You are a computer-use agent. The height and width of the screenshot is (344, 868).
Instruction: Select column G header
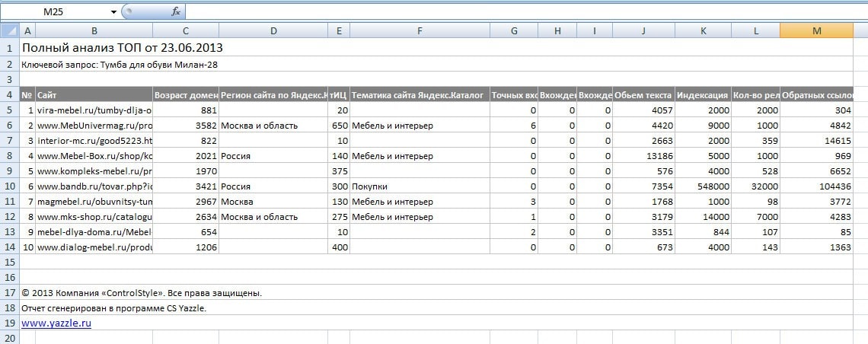pyautogui.click(x=514, y=31)
